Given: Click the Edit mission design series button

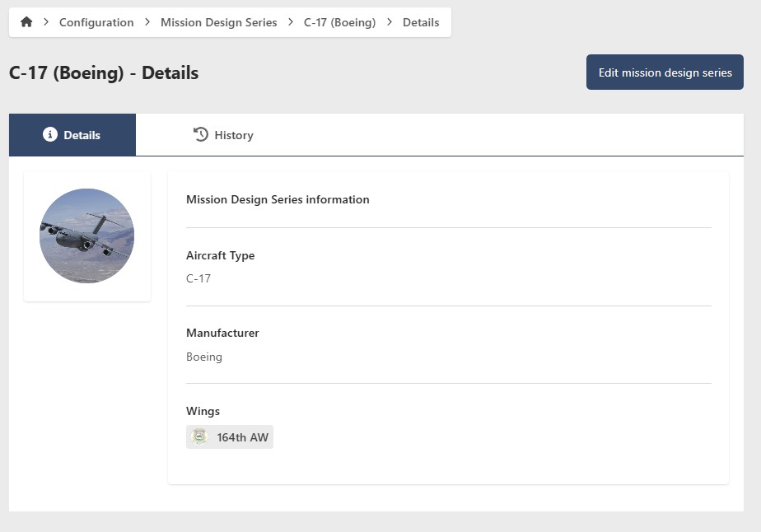Looking at the screenshot, I should pyautogui.click(x=665, y=72).
